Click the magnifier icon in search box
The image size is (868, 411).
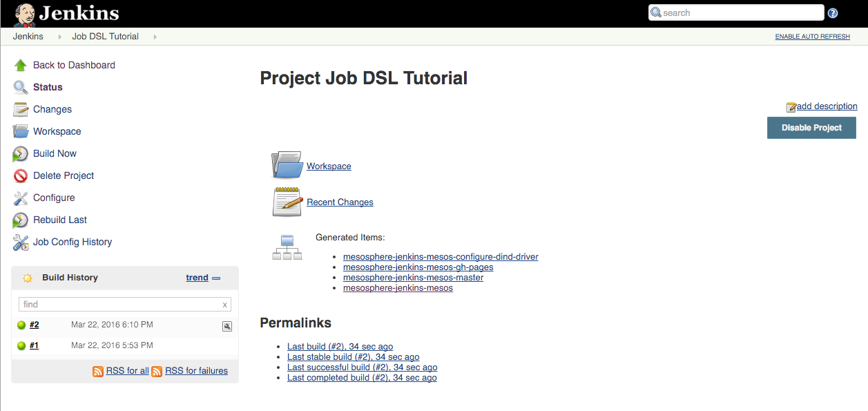pyautogui.click(x=656, y=12)
